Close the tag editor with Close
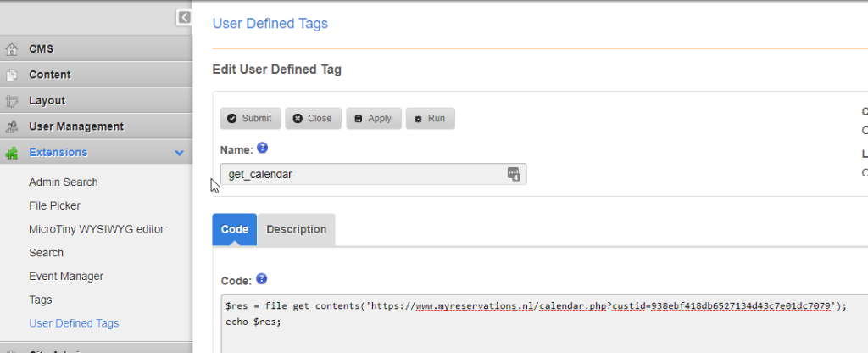The height and width of the screenshot is (353, 868). pyautogui.click(x=313, y=119)
